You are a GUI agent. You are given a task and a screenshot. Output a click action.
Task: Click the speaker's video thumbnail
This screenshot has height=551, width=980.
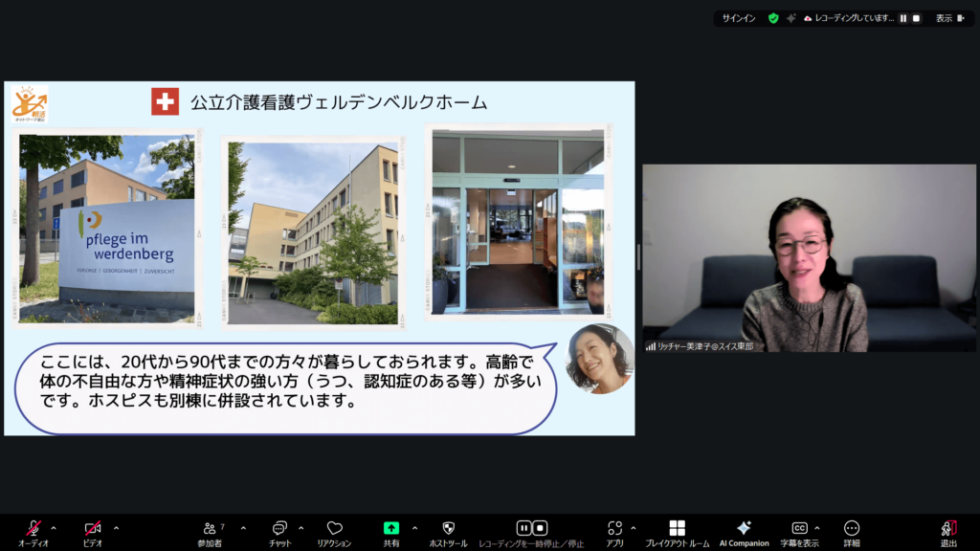809,258
